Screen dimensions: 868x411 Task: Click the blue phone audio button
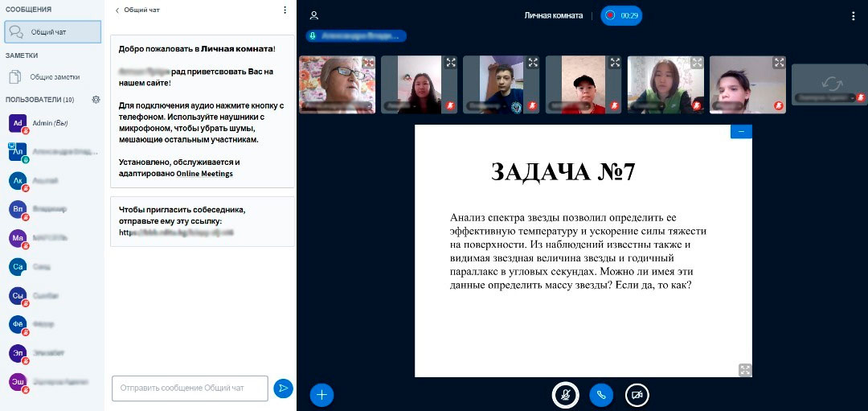pyautogui.click(x=601, y=395)
